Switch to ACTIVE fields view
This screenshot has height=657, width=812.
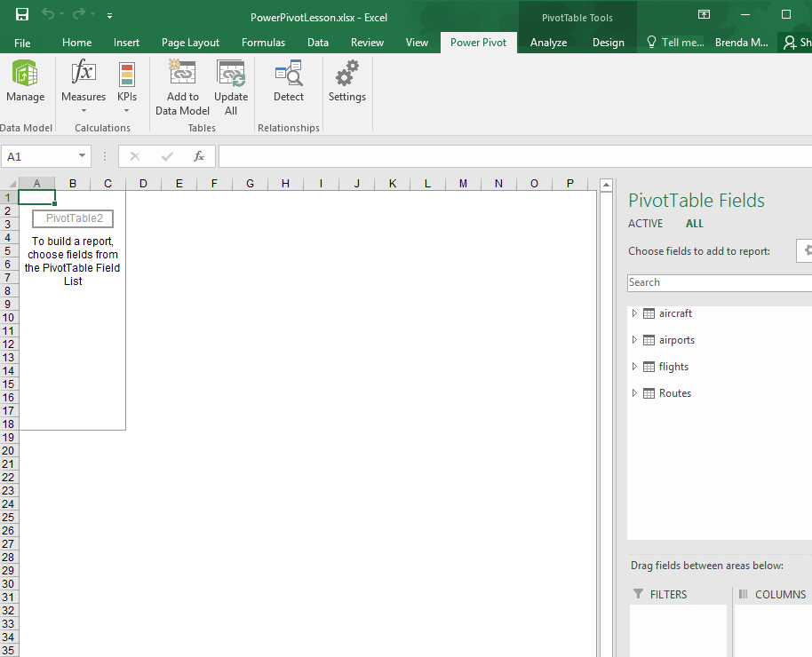645,224
